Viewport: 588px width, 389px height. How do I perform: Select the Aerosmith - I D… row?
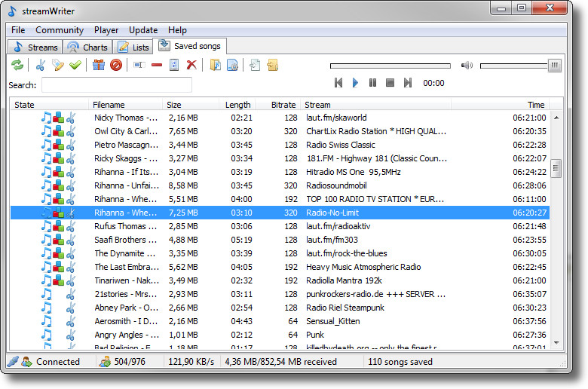(280, 321)
